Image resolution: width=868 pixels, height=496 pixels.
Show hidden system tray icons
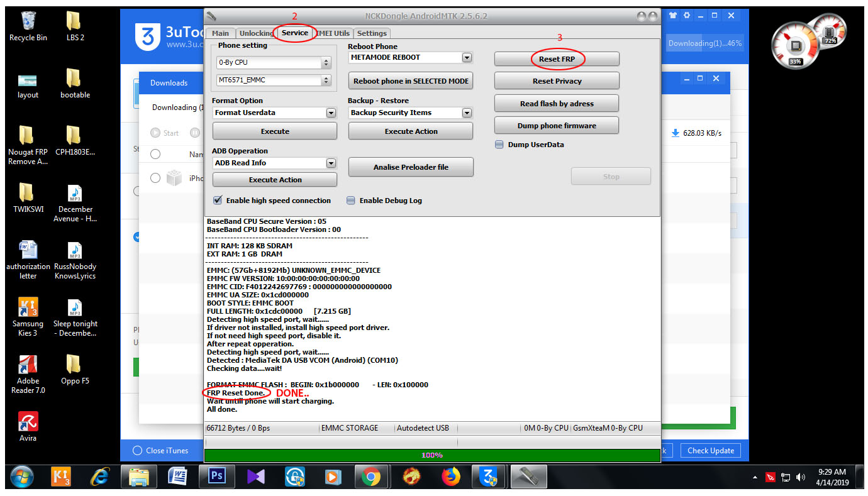[755, 478]
